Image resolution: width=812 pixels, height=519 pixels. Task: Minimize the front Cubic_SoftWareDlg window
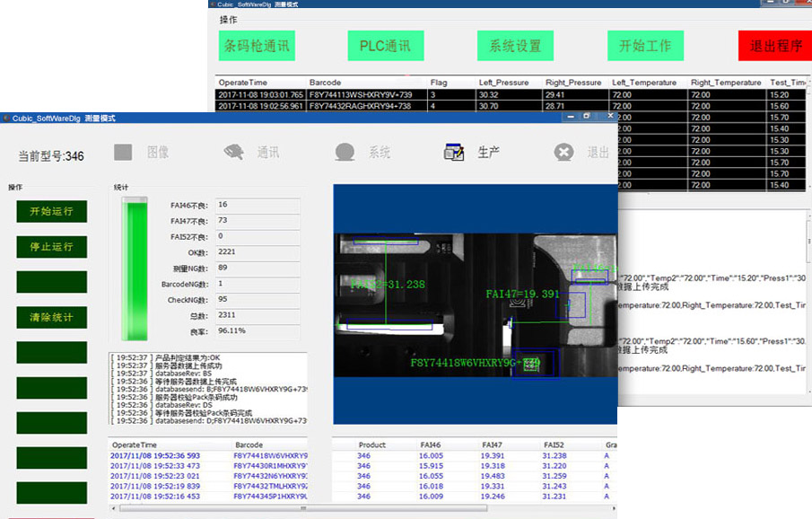(x=569, y=117)
